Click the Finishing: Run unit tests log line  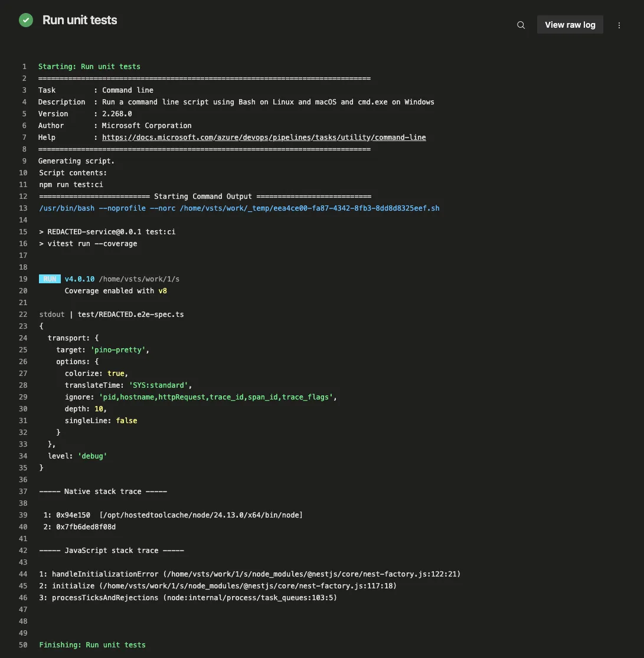pyautogui.click(x=91, y=644)
